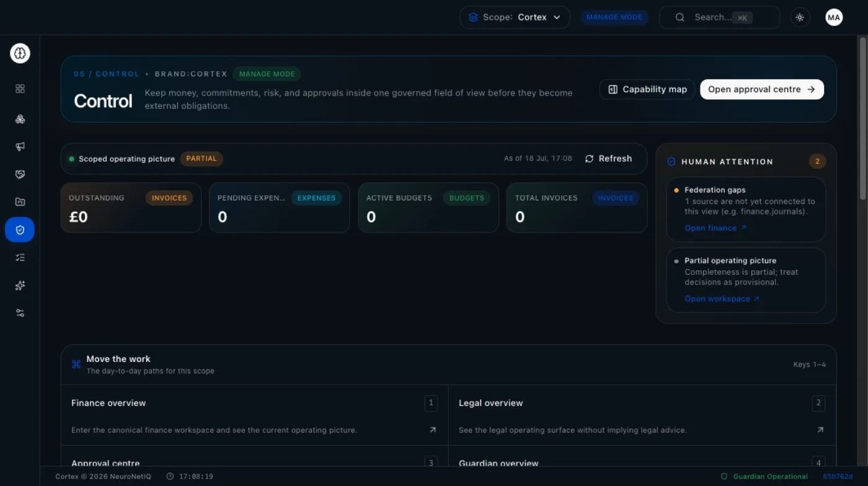868x486 pixels.
Task: Click key hint 2 on Legal overview
Action: pyautogui.click(x=818, y=403)
